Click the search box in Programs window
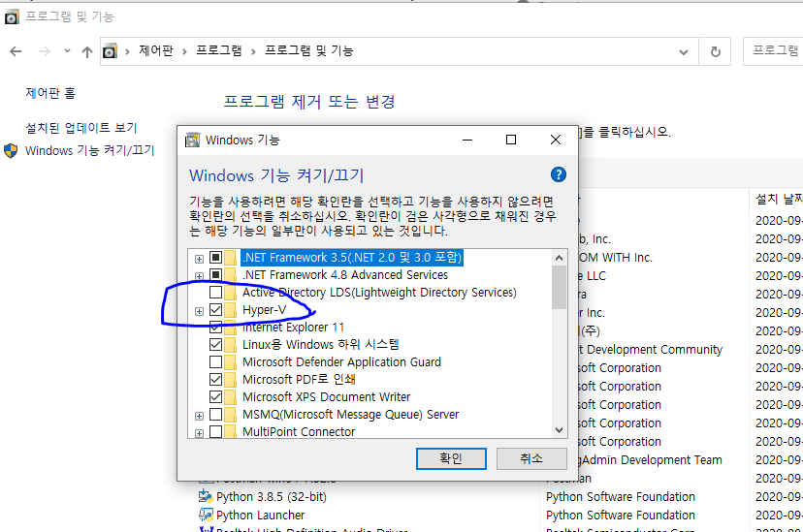 coord(773,51)
